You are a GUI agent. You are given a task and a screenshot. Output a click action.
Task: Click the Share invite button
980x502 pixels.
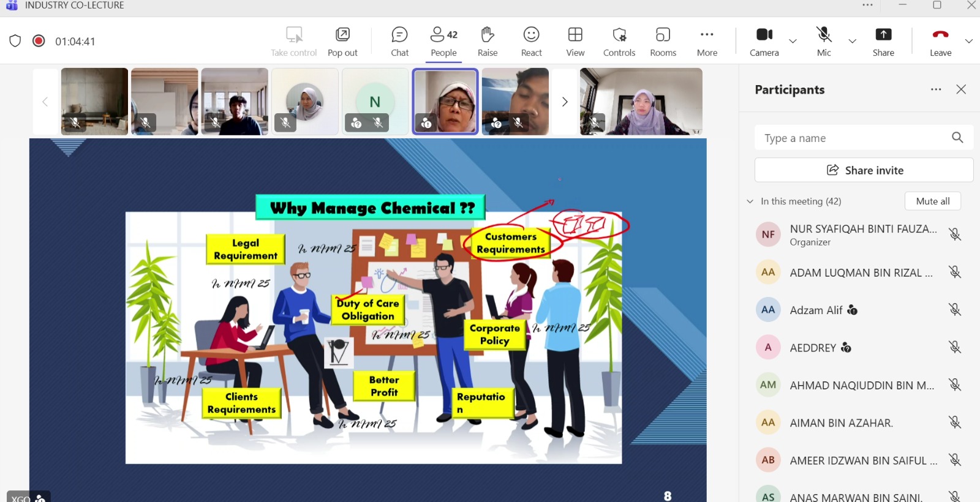[x=864, y=170]
